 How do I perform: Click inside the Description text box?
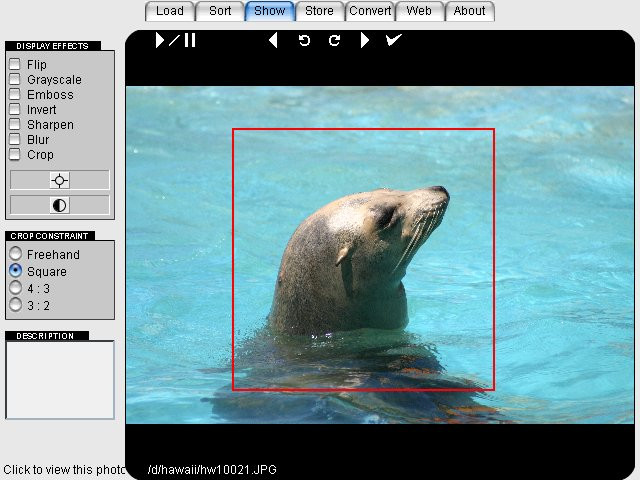[x=60, y=380]
